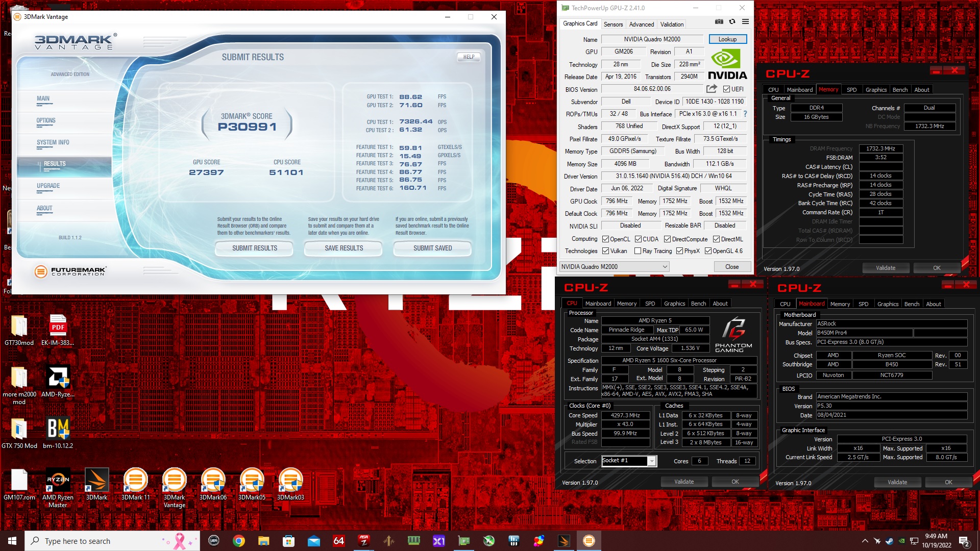Viewport: 980px width, 551px height.
Task: Open the GM107.rom file on the desktop
Action: click(19, 485)
